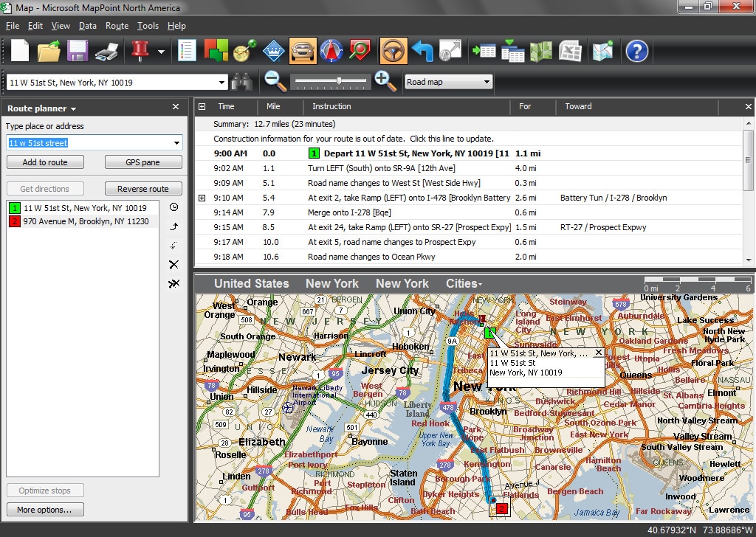Click United States in the map breadcrumb
This screenshot has height=537, width=756.
(x=252, y=284)
